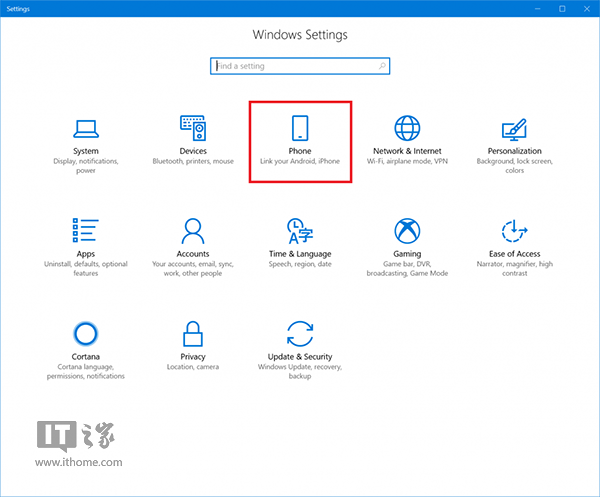600x497 pixels.
Task: Open the Network & Internet globe icon
Action: (407, 128)
